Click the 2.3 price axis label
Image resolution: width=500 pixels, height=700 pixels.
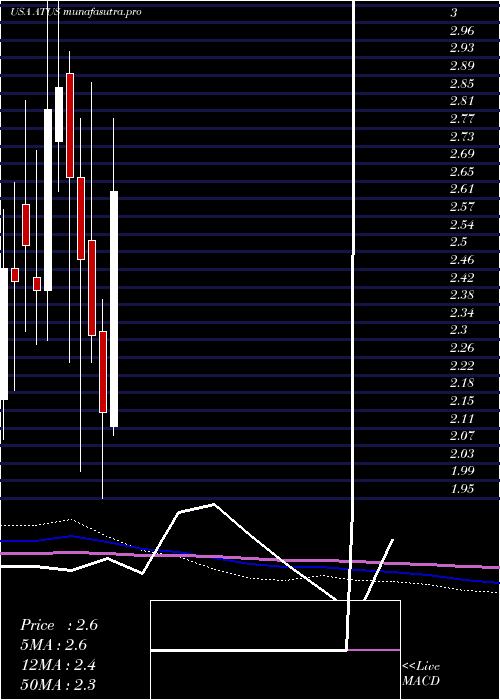pyautogui.click(x=458, y=330)
